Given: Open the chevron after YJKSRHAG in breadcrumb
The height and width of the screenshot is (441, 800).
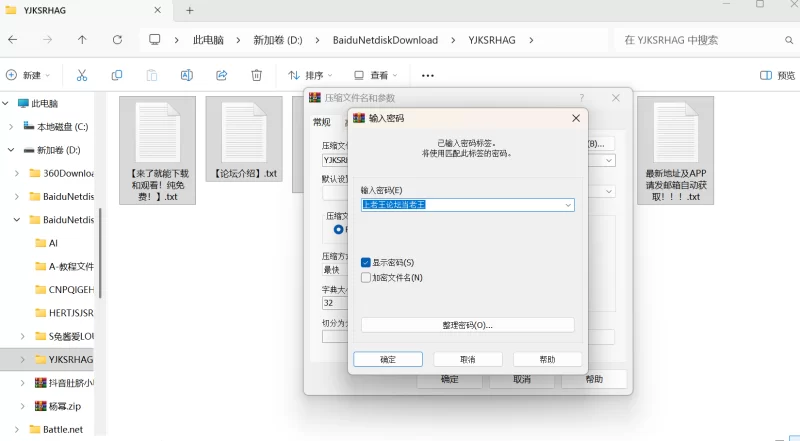Looking at the screenshot, I should [x=531, y=40].
